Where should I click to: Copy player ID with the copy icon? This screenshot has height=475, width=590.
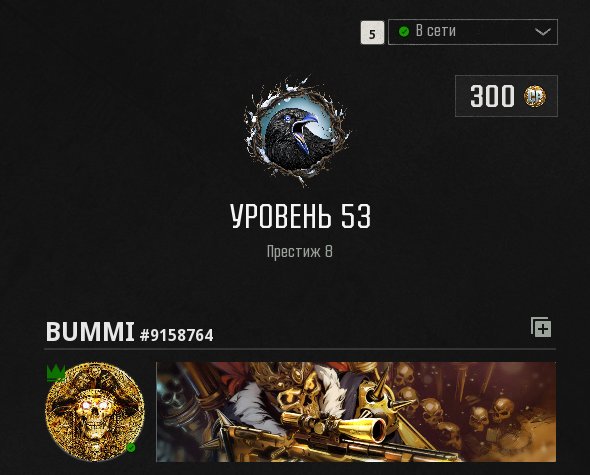541,327
